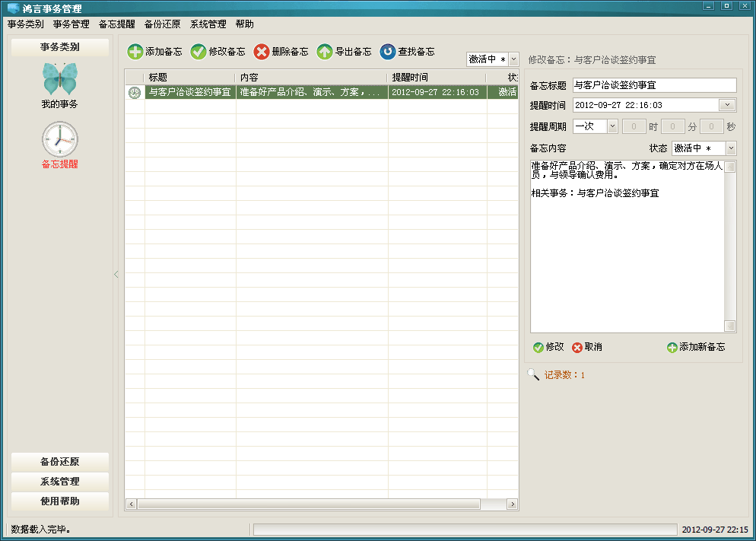The height and width of the screenshot is (541, 756).
Task: Sort by the 标题 column header
Action: [190, 77]
